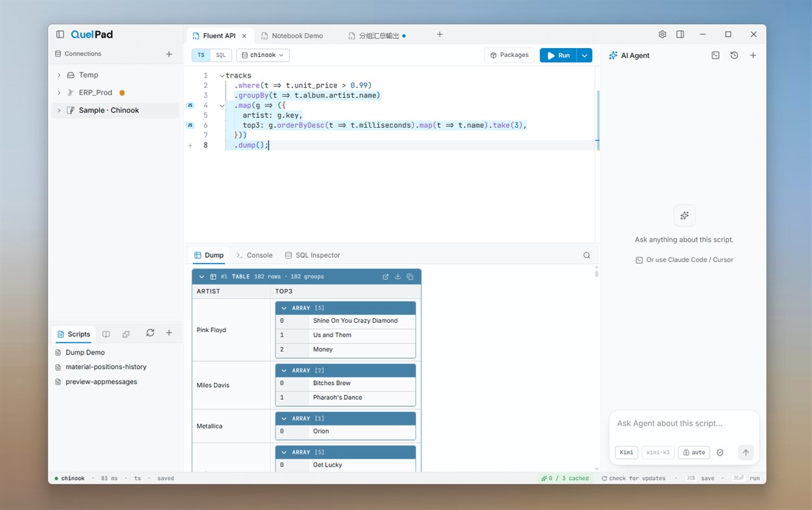Expand the ERP_Prod connection
The width and height of the screenshot is (812, 510).
59,93
